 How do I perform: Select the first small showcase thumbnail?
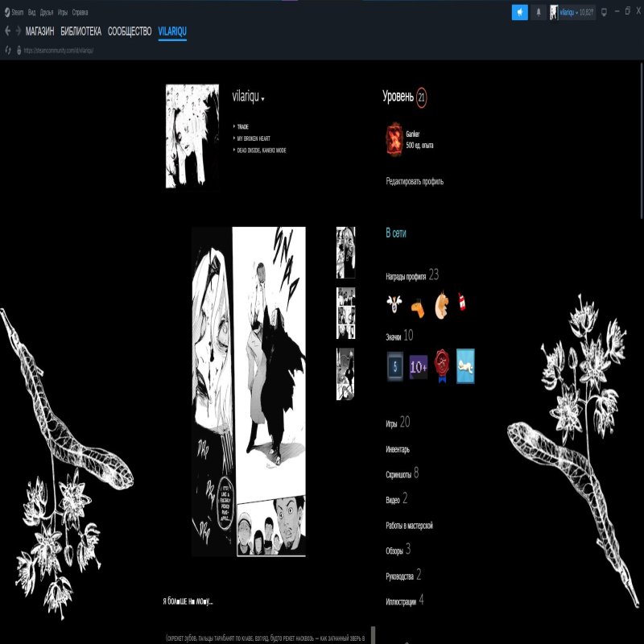pyautogui.click(x=345, y=253)
